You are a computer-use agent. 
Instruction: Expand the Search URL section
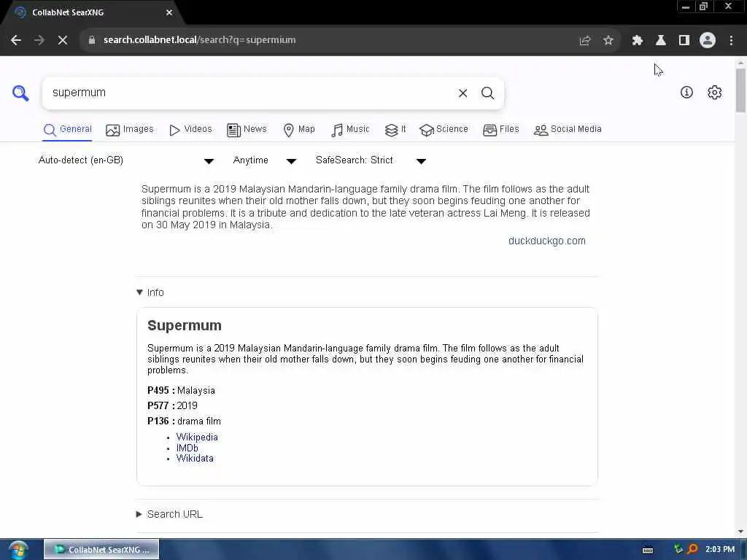[x=169, y=514]
